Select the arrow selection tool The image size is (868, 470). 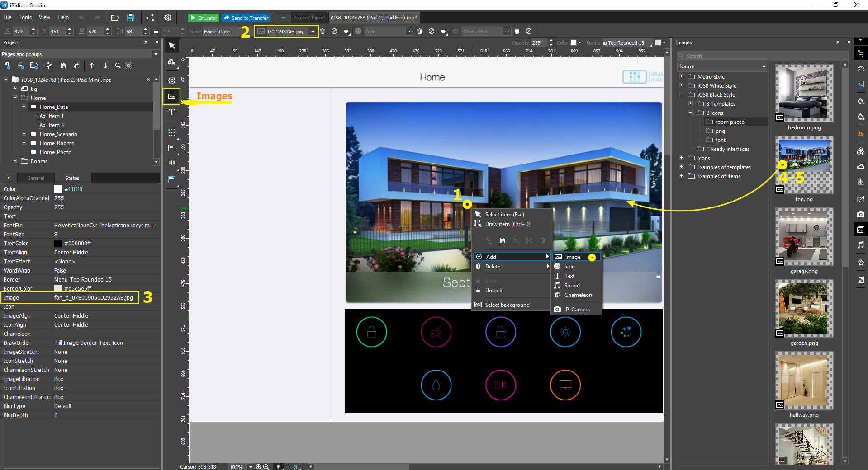click(x=171, y=46)
